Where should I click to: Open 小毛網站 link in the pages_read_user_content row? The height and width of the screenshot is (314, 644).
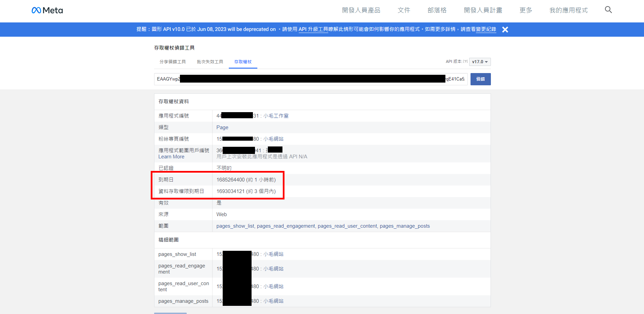pos(274,286)
